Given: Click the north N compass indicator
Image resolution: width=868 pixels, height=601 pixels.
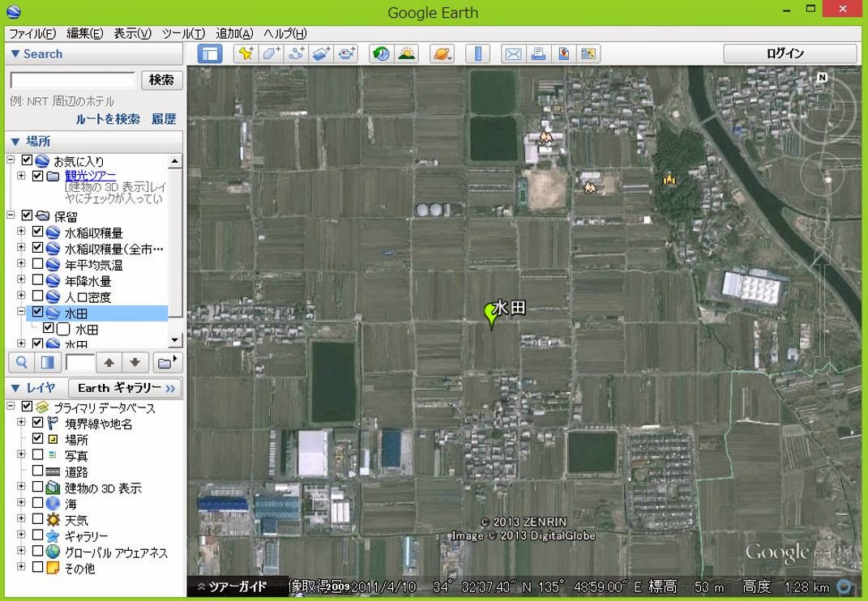Looking at the screenshot, I should click(x=823, y=78).
